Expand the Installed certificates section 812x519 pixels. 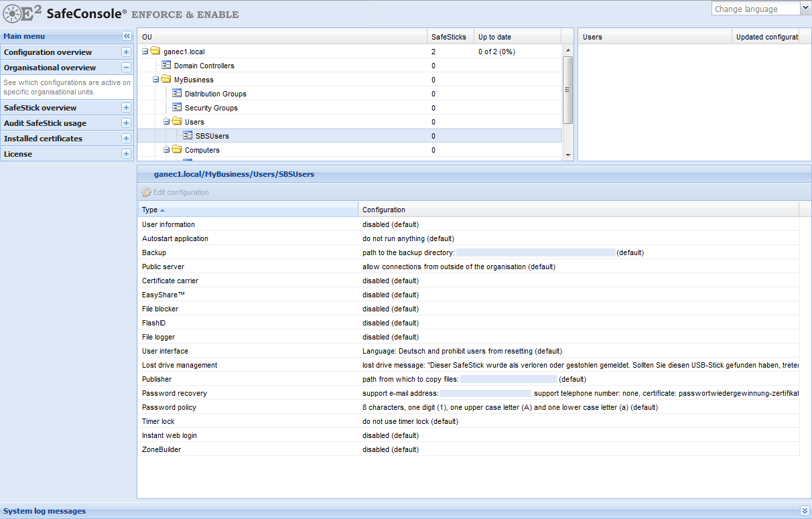tap(126, 139)
